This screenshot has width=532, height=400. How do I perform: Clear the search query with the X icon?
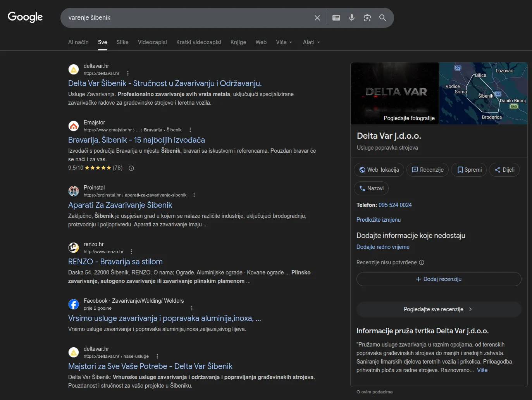317,17
